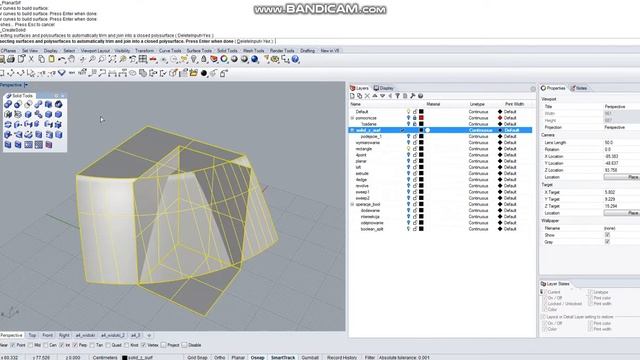Image resolution: width=640 pixels, height=360 pixels.
Task: Click the Layers panel hammer tools icon
Action: pyautogui.click(x=413, y=96)
